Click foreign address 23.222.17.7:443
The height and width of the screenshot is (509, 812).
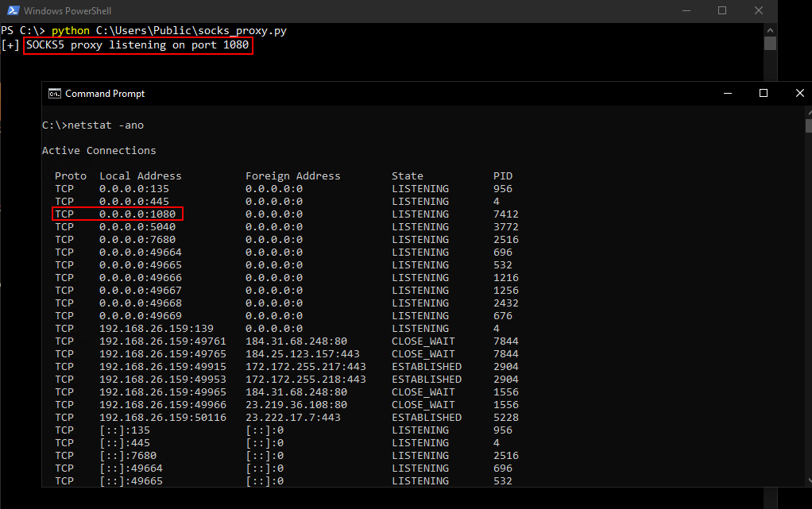293,418
